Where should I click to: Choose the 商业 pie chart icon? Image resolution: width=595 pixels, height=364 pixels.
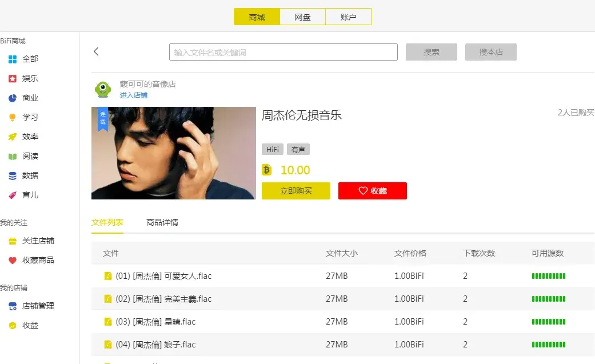13,98
